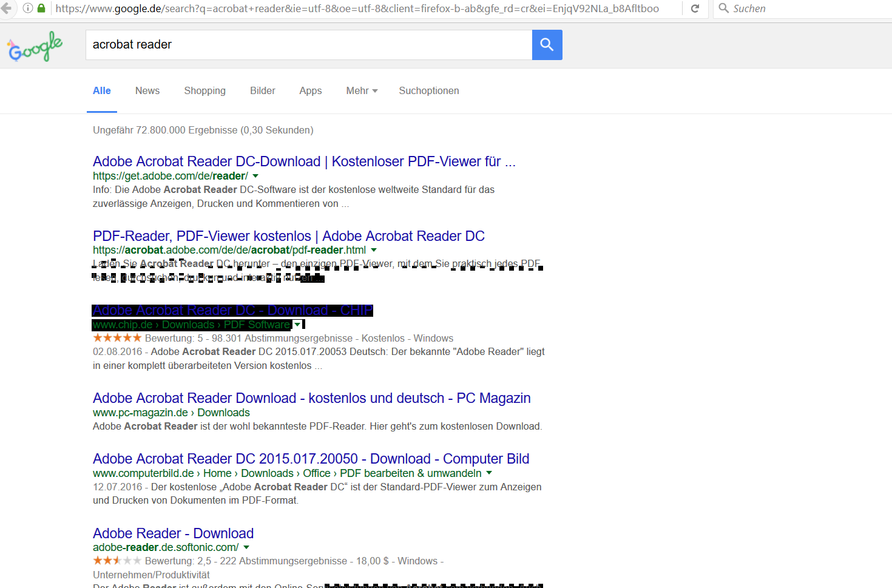
Task: Click the '02.08.2016' date snippet
Action: click(118, 352)
